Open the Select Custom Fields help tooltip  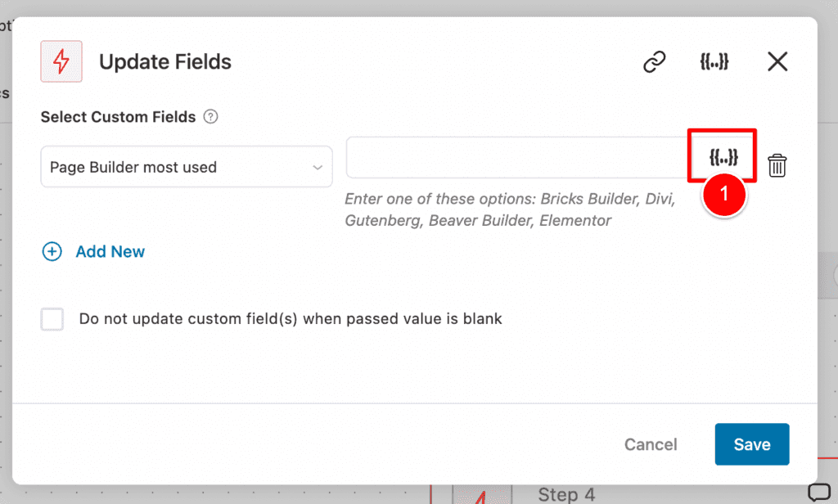pos(210,117)
